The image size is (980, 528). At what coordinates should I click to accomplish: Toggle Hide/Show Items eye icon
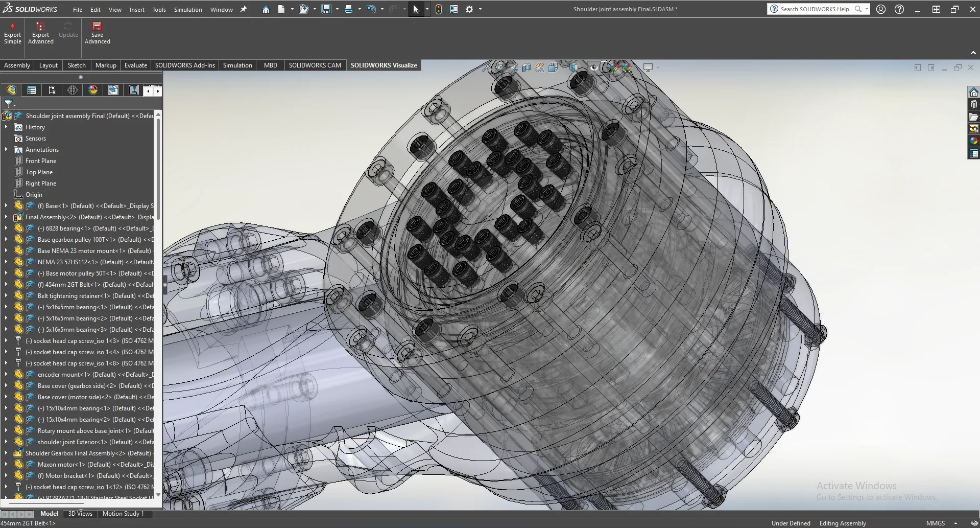[x=593, y=67]
